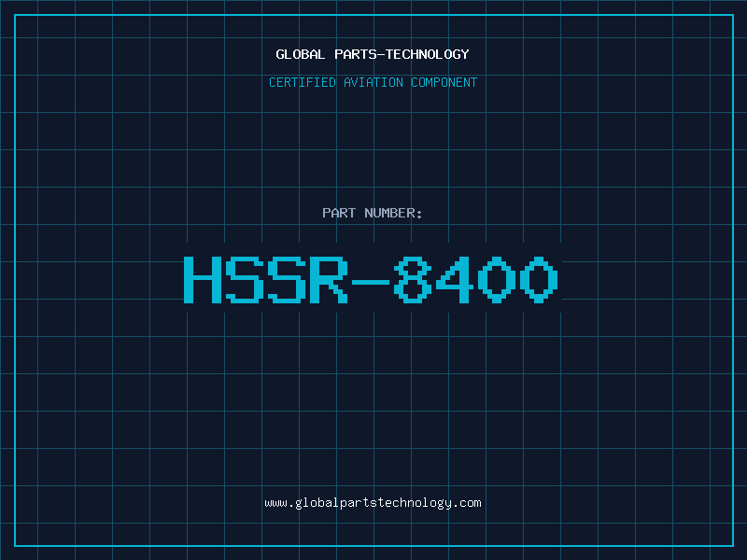Click the GLOBAL PARTS-TECHNOLOGY heading
Viewport: 747px width, 560px height.
pyautogui.click(x=373, y=54)
